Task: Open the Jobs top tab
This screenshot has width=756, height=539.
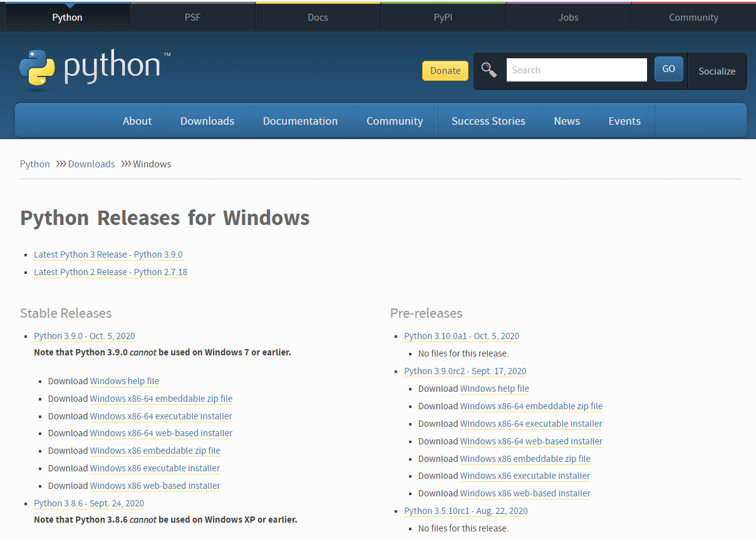Action: tap(568, 18)
